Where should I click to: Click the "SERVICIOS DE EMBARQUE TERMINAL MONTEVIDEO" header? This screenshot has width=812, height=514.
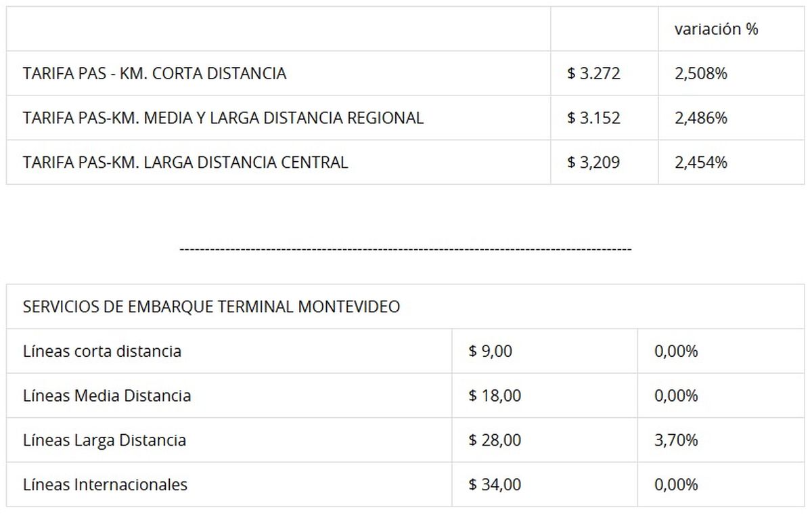211,307
